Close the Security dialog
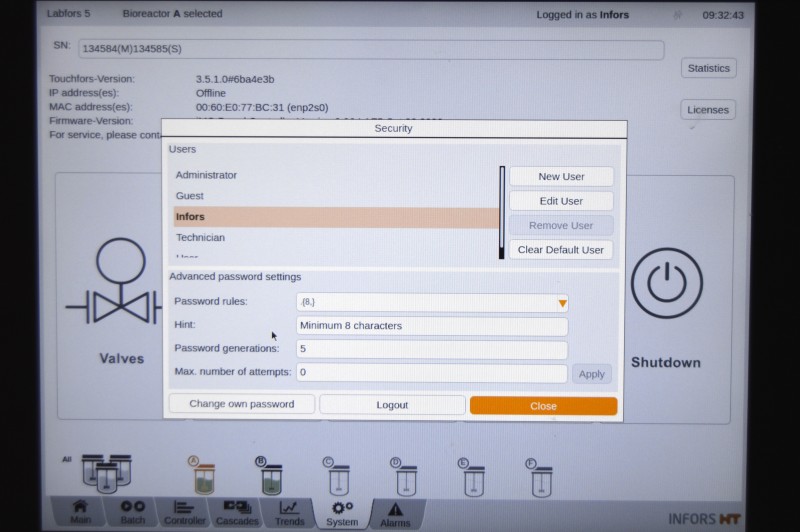 543,406
